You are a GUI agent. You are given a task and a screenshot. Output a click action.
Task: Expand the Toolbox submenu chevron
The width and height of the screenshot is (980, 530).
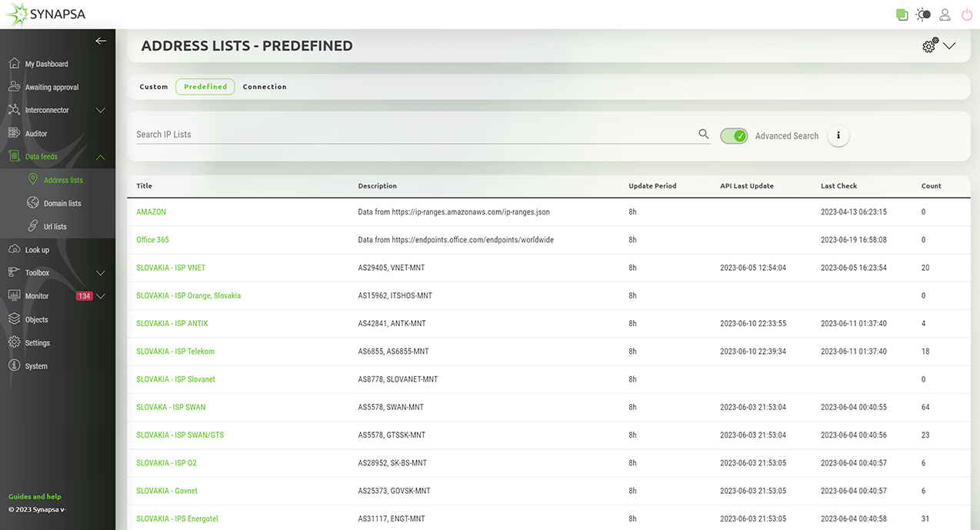[x=101, y=272]
